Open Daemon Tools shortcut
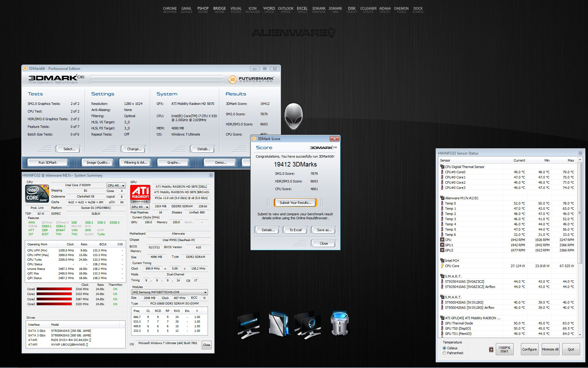Viewport: 588px width, 368px height. tap(401, 10)
